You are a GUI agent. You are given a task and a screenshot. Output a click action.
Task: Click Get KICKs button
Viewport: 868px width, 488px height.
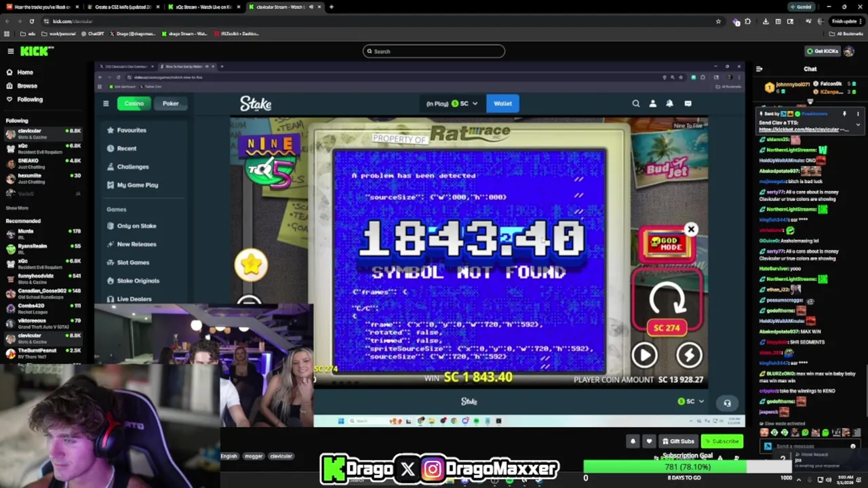click(821, 52)
